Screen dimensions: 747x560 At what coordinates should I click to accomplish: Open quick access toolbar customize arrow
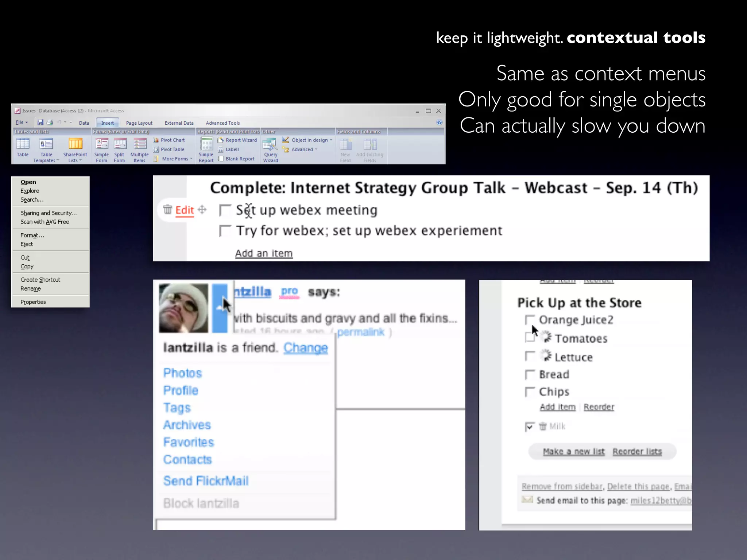tap(71, 122)
